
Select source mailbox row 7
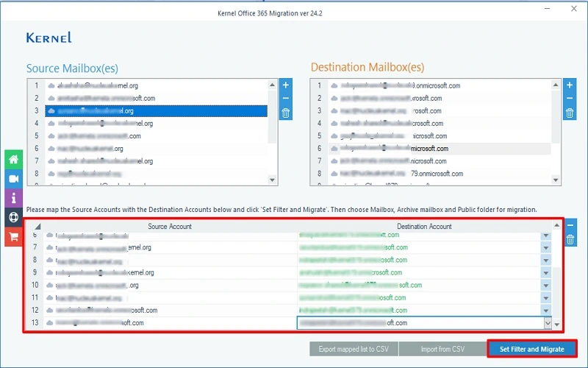[x=156, y=161]
